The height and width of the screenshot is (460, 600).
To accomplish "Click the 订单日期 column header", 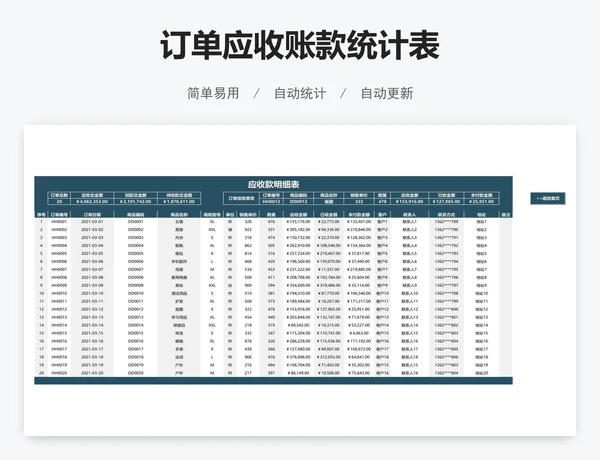I will coord(92,215).
